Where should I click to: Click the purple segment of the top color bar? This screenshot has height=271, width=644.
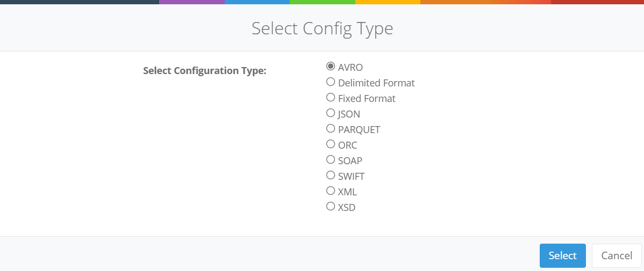[x=191, y=2]
